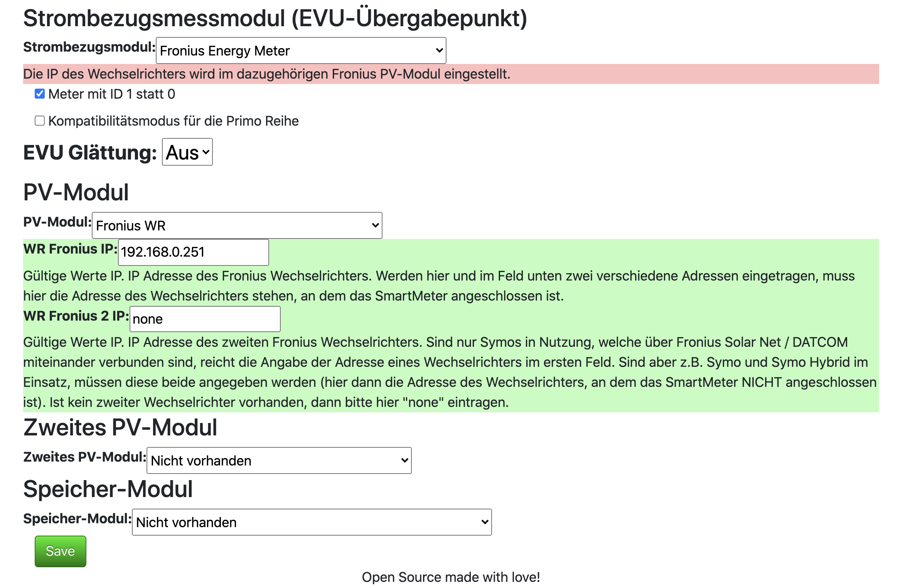Open the Strombezugsmodul dropdown showing Fronius Energy Meter

(x=301, y=50)
